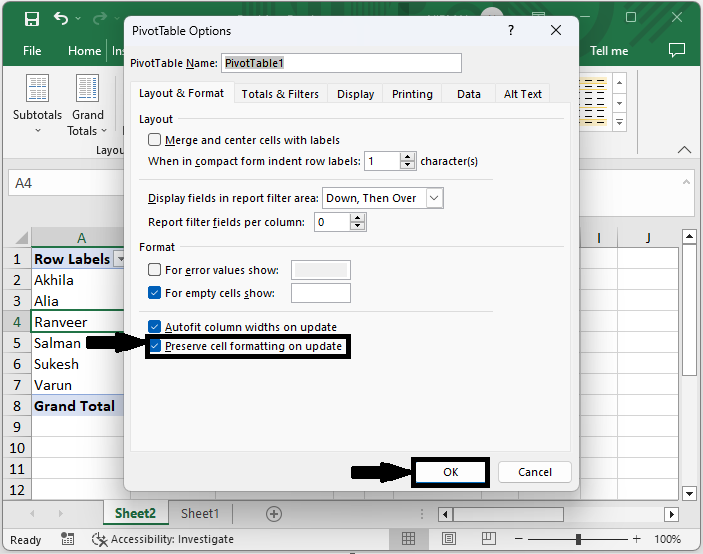Expand the PivotTable styles gallery More arrow
703x554 pixels.
click(619, 122)
